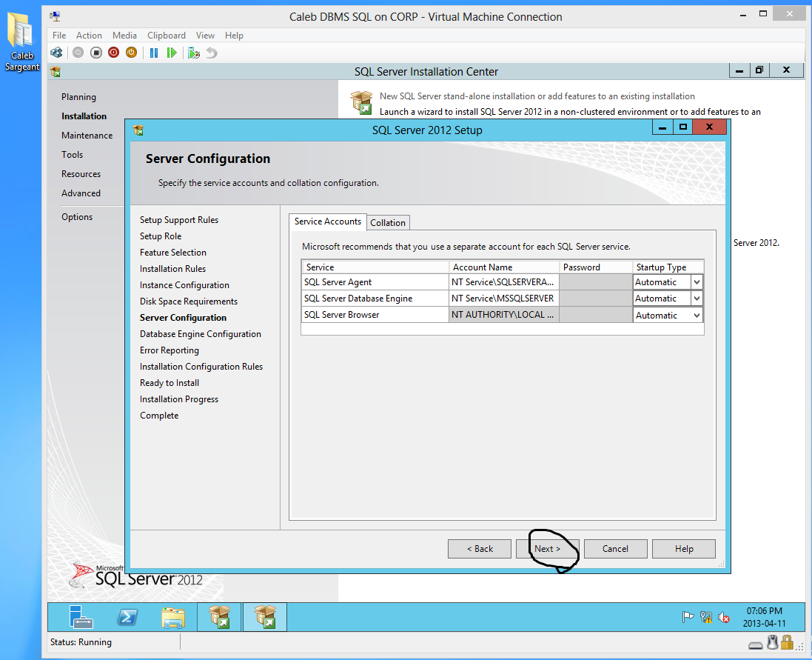
Task: Click the SQL Server 2012 Setup title icon
Action: [x=138, y=130]
